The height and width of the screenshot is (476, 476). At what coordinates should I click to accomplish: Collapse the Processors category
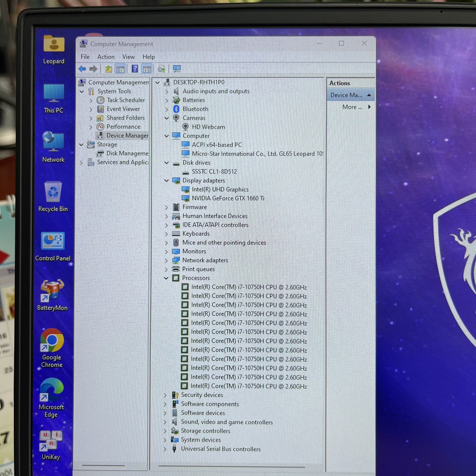click(166, 278)
